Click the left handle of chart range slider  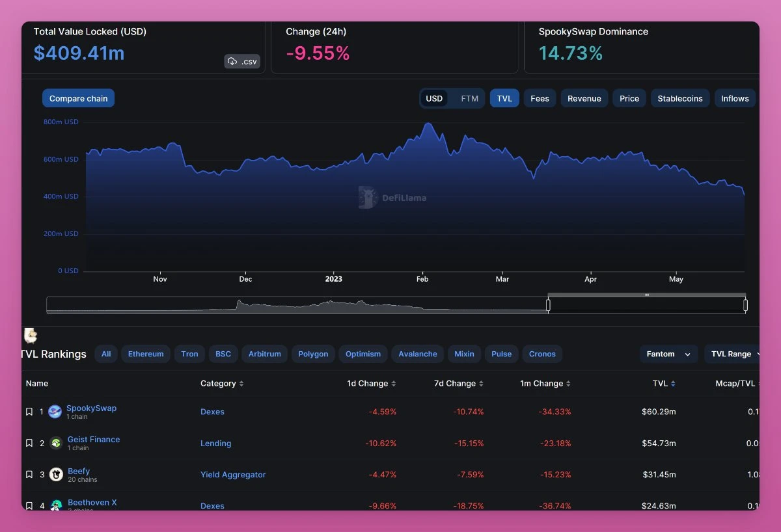[x=548, y=305]
